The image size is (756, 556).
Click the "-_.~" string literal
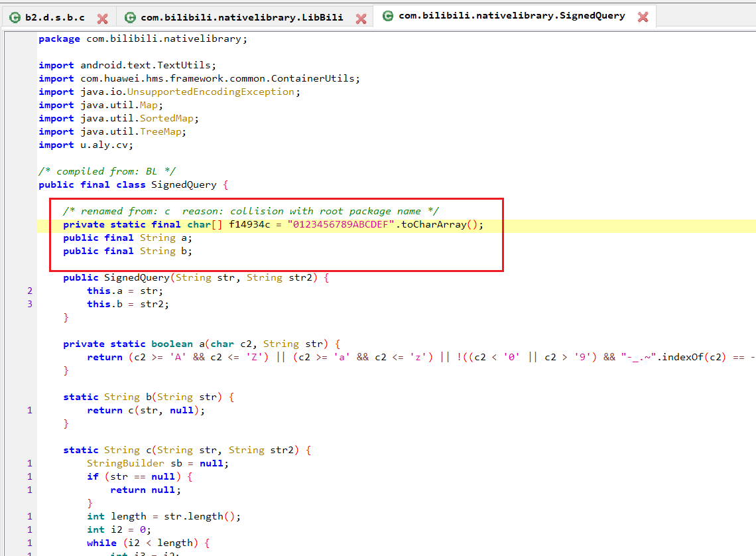pyautogui.click(x=639, y=357)
